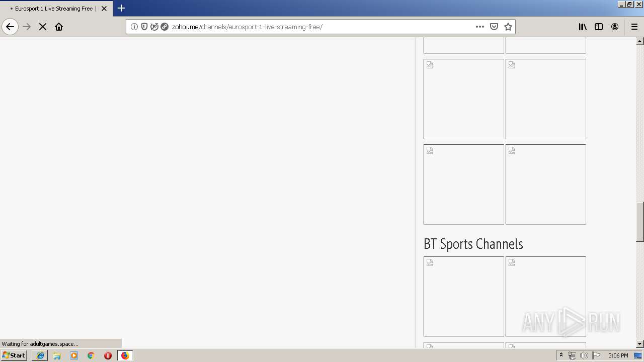The image size is (644, 362).
Task: Click the zohoi.me address bar
Action: click(x=320, y=27)
